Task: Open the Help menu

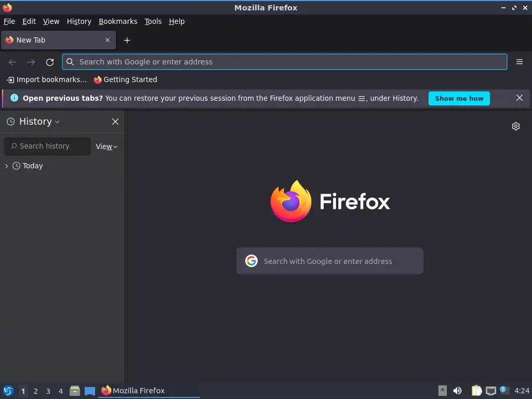Action: (x=177, y=21)
